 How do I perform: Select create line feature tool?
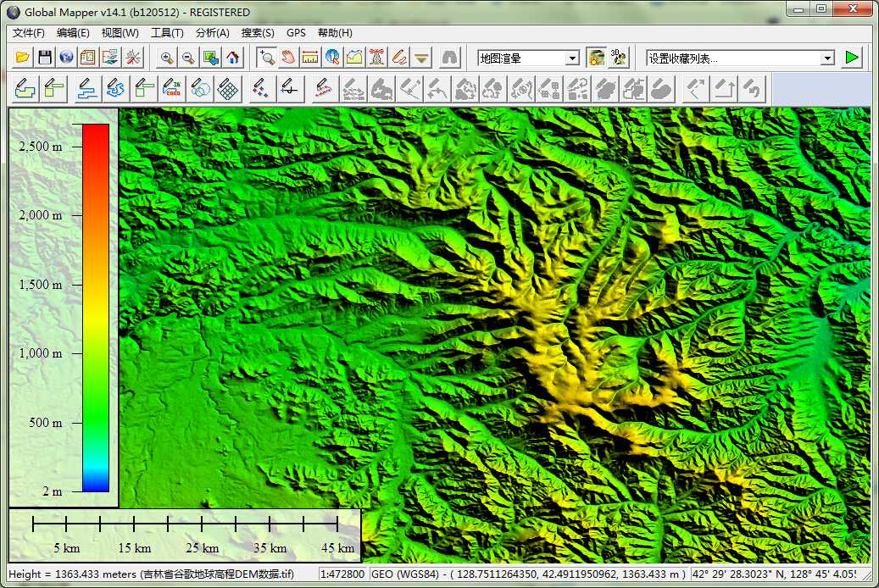(x=86, y=89)
